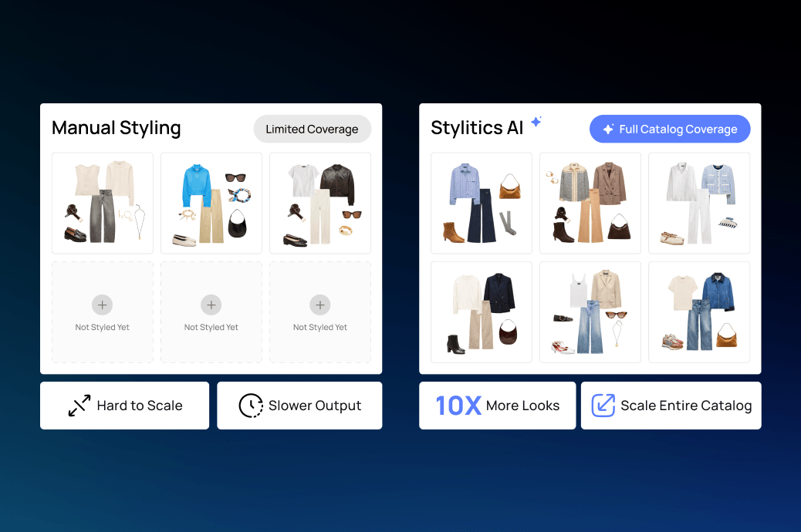
Task: Click the Hard to Scale label
Action: [140, 406]
